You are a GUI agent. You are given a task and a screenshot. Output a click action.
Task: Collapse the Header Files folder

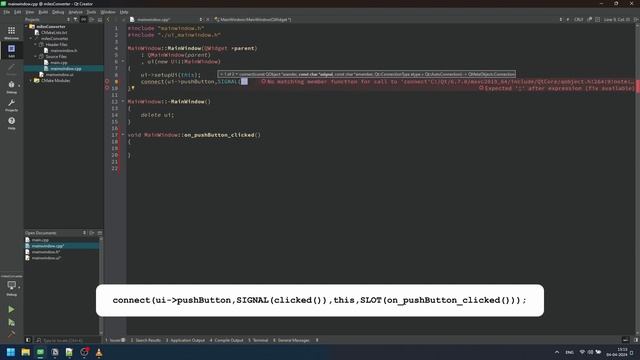(x=36, y=44)
